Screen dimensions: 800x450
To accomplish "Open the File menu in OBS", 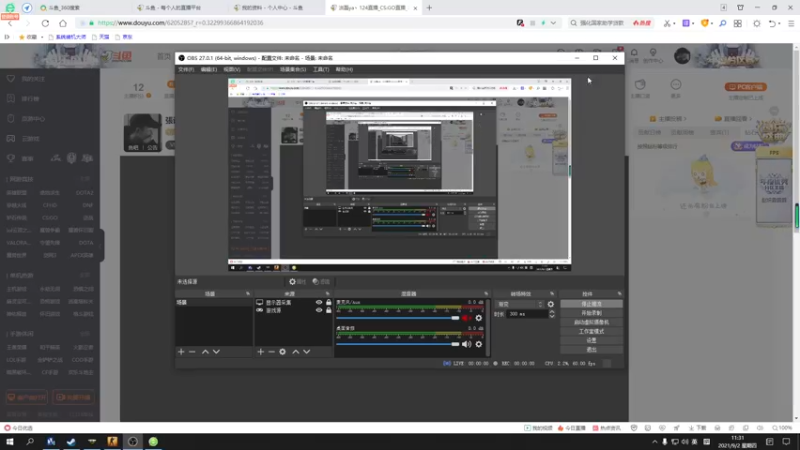I will (186, 69).
